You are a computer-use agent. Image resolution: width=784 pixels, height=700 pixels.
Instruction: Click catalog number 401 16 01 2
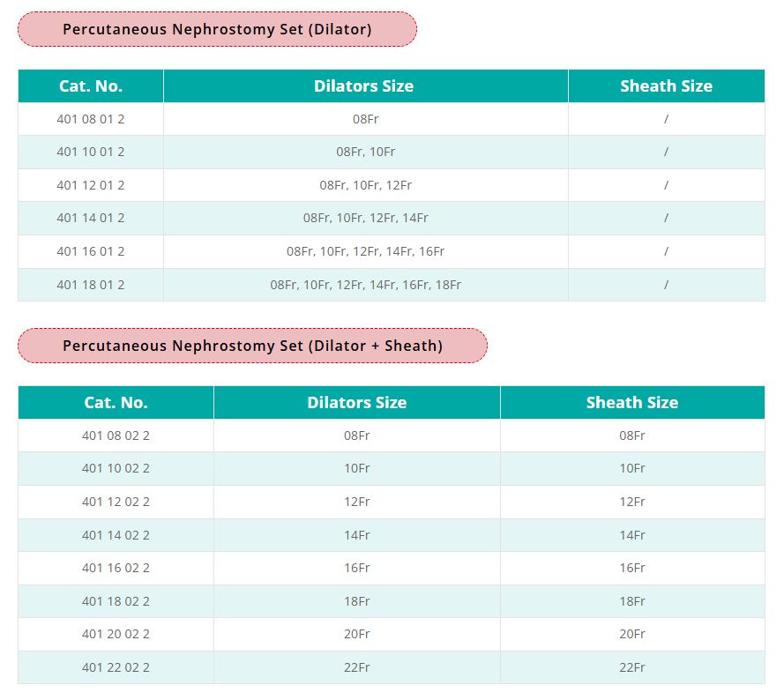(x=91, y=251)
